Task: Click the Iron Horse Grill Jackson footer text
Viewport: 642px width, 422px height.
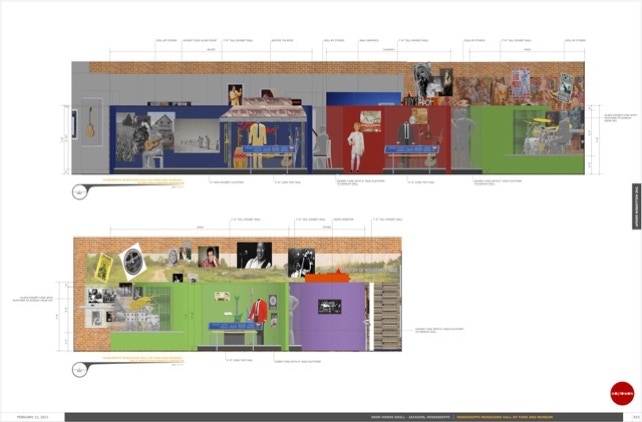Action: pos(410,417)
